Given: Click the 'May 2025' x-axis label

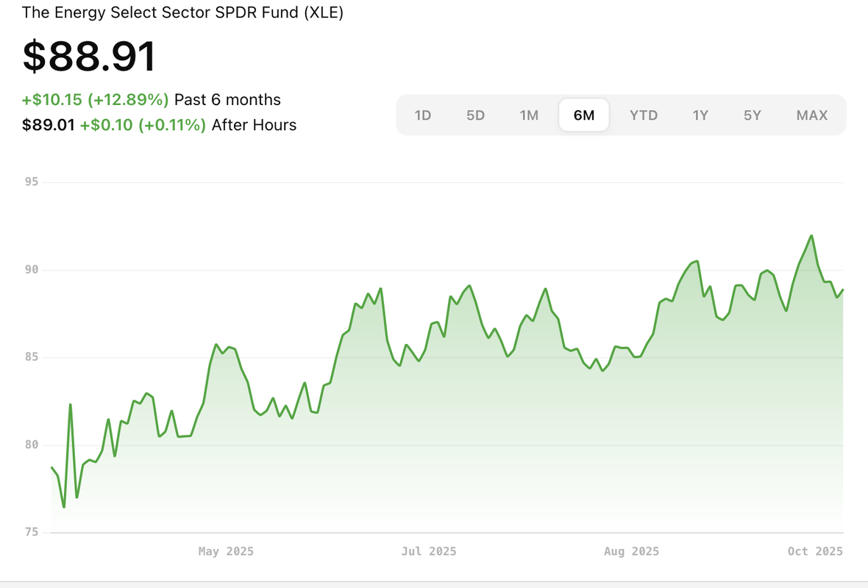Looking at the screenshot, I should click(226, 551).
